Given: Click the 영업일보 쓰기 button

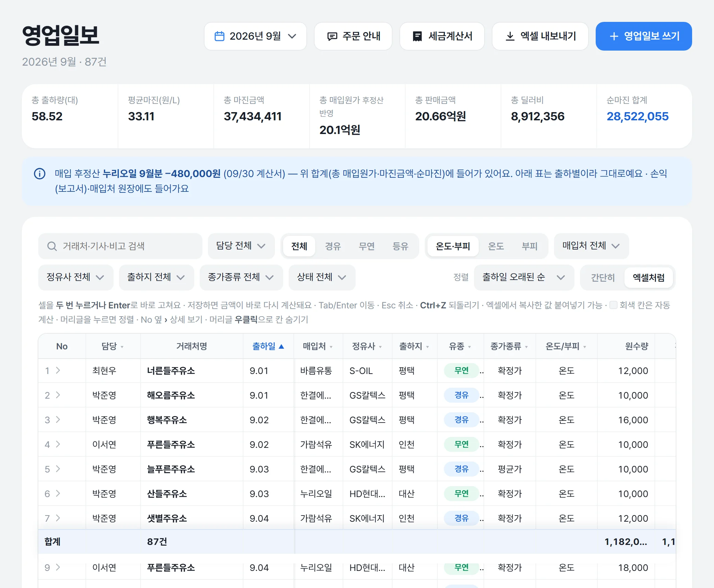Looking at the screenshot, I should click(644, 36).
